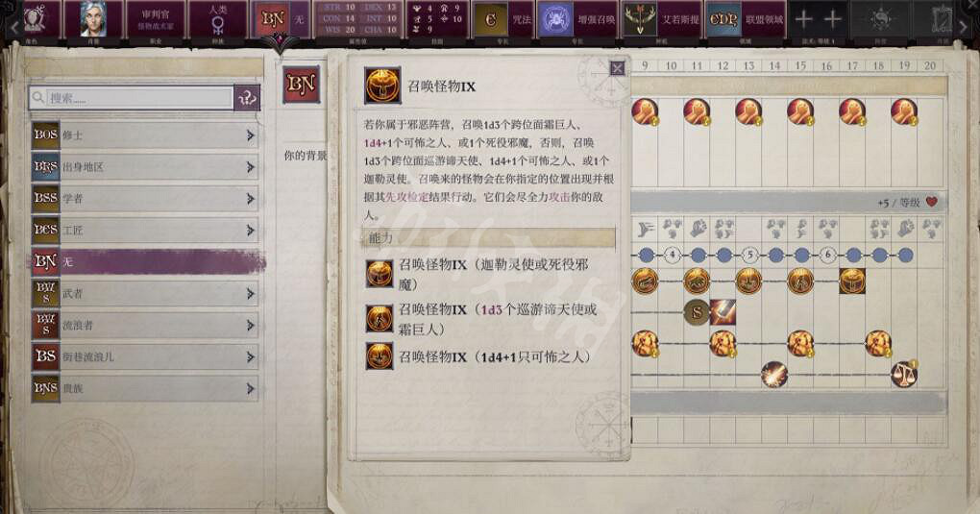Click the scales icon under level 19
The width and height of the screenshot is (980, 514).
point(904,374)
